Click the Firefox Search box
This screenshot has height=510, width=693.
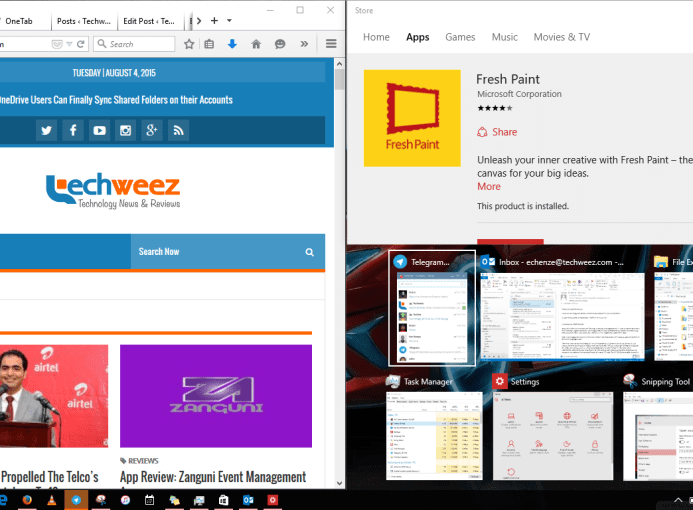click(x=134, y=44)
